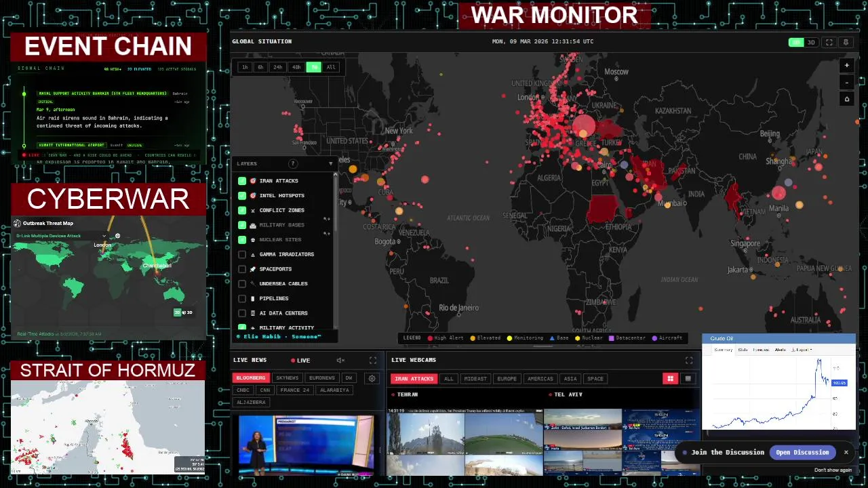Select the highlighted green time range button

pos(313,67)
